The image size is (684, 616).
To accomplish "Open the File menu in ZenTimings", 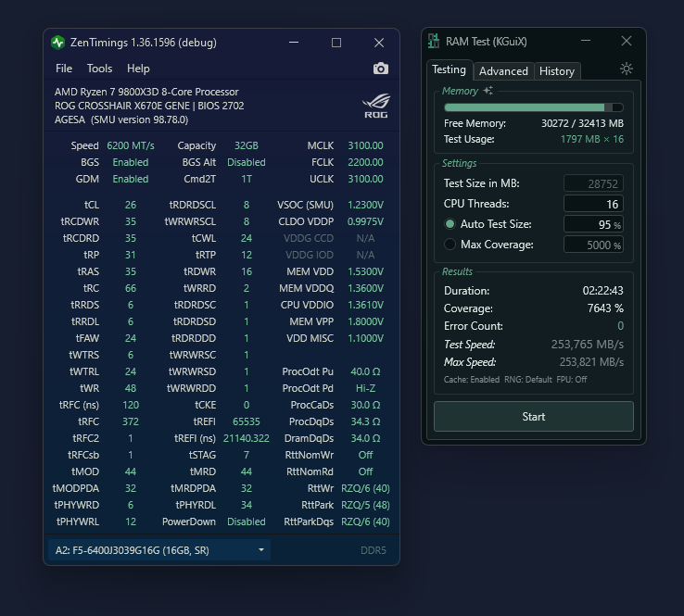I will point(64,69).
